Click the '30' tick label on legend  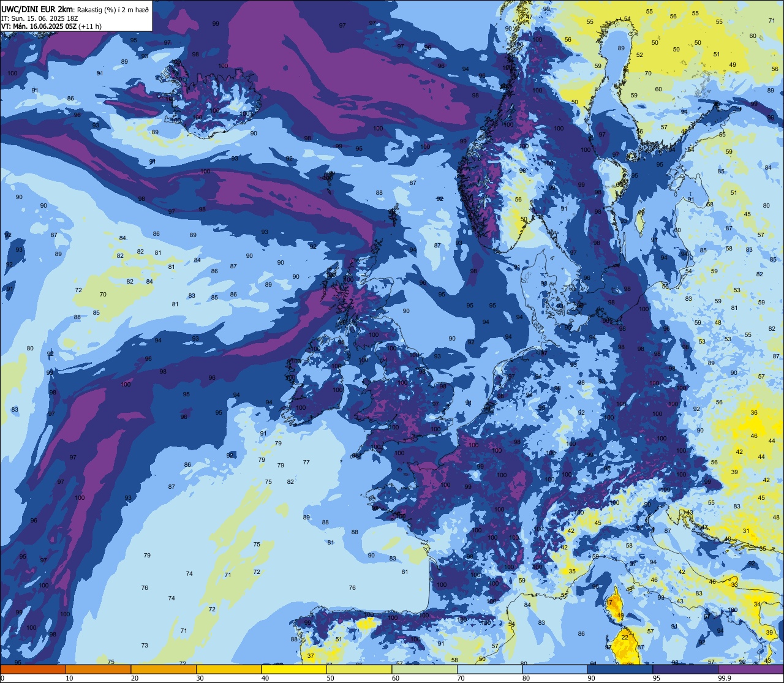tap(200, 678)
